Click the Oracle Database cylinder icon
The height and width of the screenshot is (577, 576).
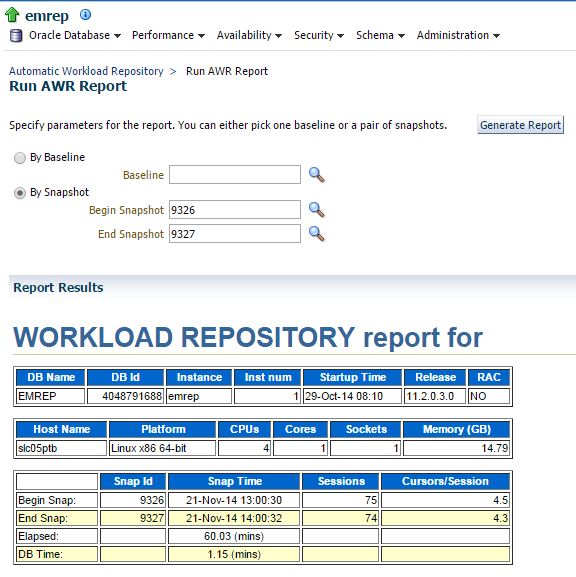[x=16, y=36]
